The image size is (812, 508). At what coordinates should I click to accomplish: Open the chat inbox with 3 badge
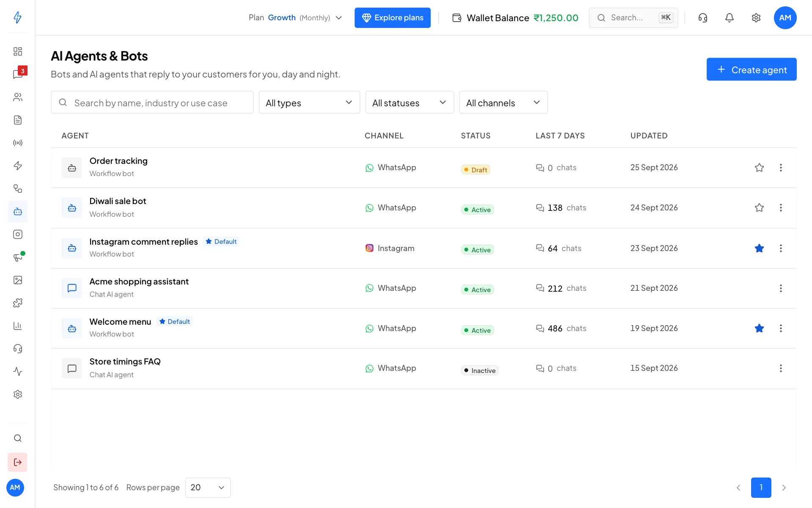[x=17, y=74]
